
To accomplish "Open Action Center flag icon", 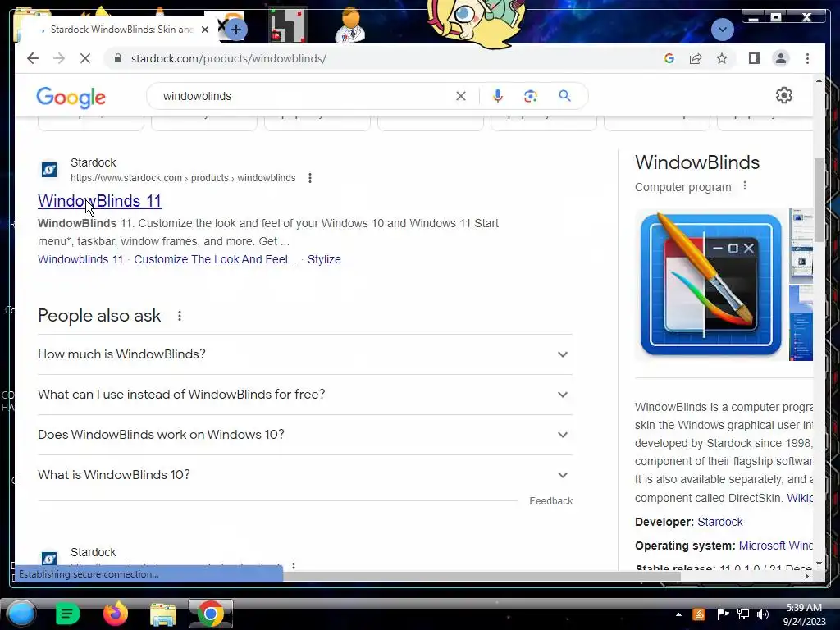I will point(723,614).
